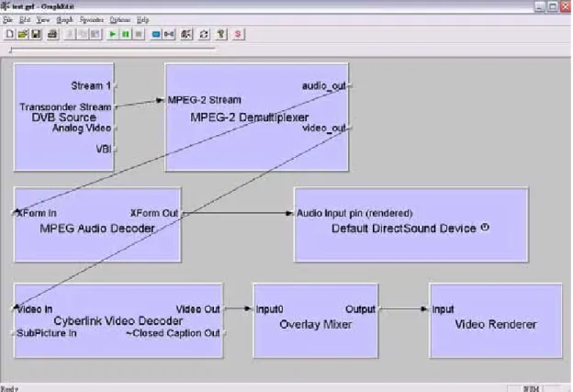Click the blue Insert Filter icon
The image size is (573, 392).
(x=156, y=34)
